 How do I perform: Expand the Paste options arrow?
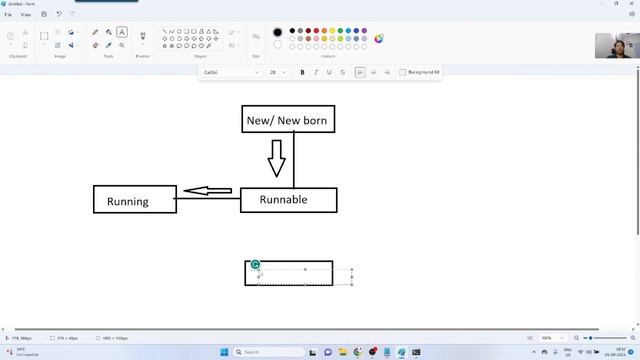point(11,45)
